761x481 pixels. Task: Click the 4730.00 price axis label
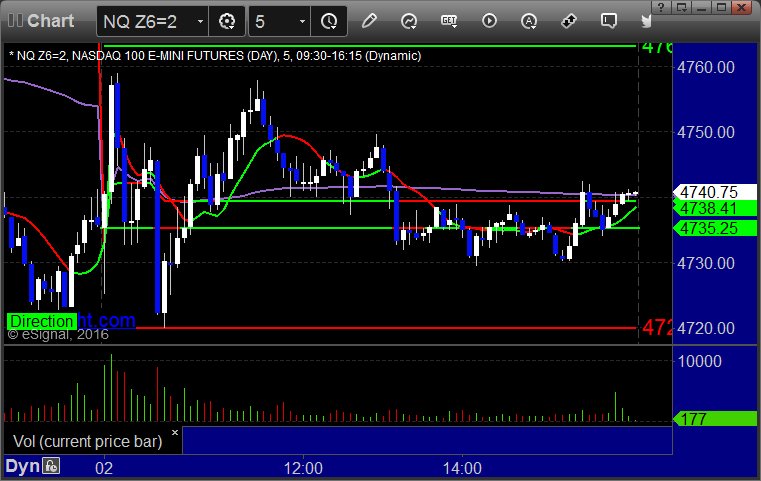point(706,263)
